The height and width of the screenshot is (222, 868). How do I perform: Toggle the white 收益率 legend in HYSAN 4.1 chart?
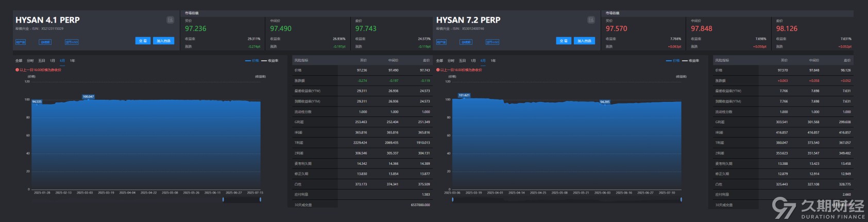(x=270, y=61)
